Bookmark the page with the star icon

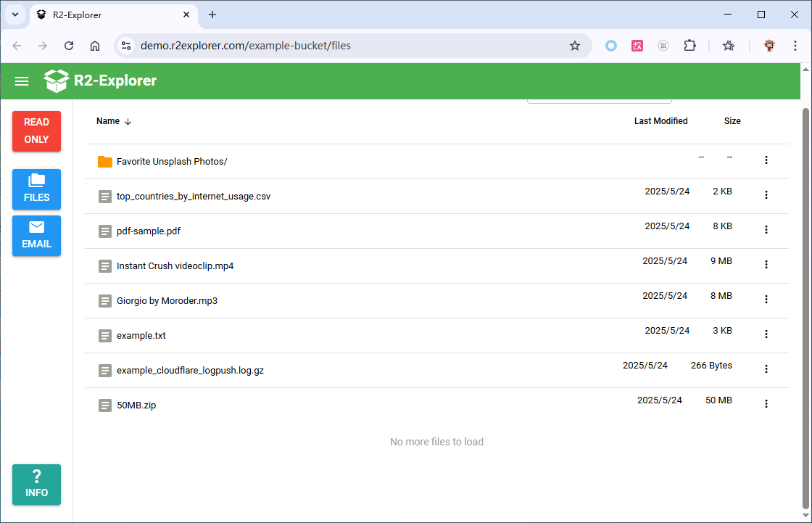coord(575,45)
